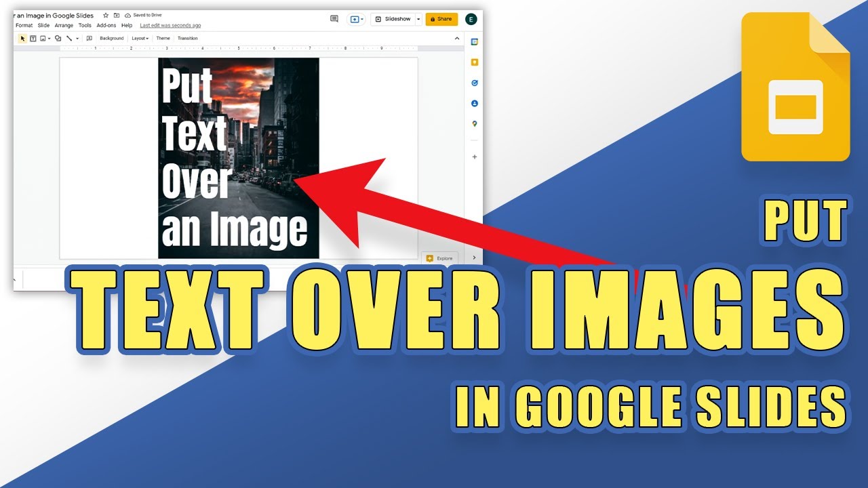Screen dimensions: 868x488
Task: Select the line tool
Action: [69, 39]
